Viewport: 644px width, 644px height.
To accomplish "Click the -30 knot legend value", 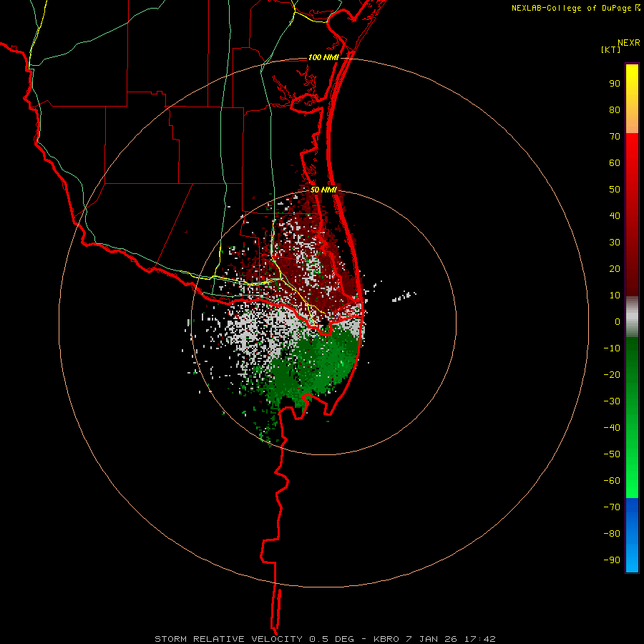I will [x=612, y=401].
